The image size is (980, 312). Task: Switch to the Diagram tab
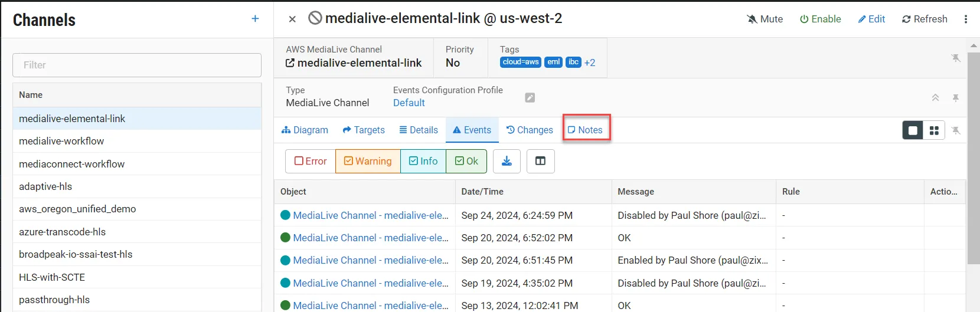305,130
